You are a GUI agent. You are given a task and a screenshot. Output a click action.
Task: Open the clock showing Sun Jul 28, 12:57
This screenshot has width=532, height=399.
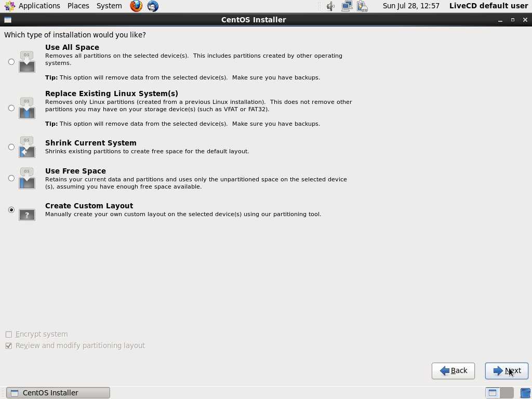point(411,6)
